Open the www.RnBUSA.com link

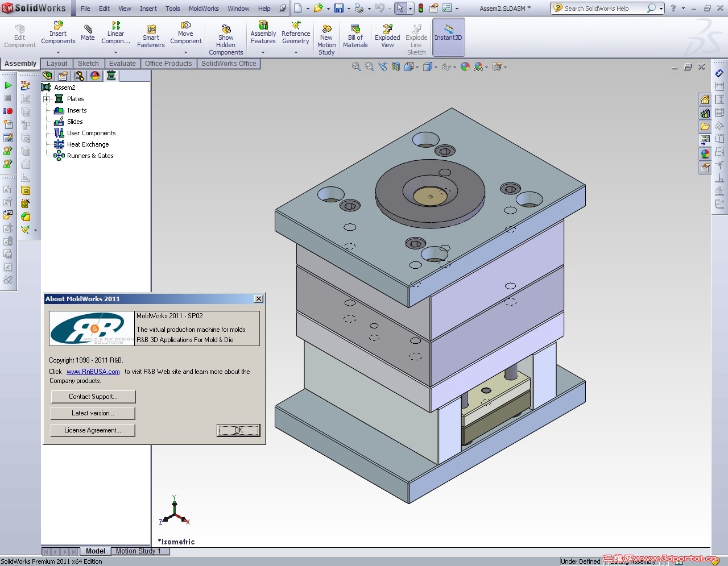coord(93,372)
